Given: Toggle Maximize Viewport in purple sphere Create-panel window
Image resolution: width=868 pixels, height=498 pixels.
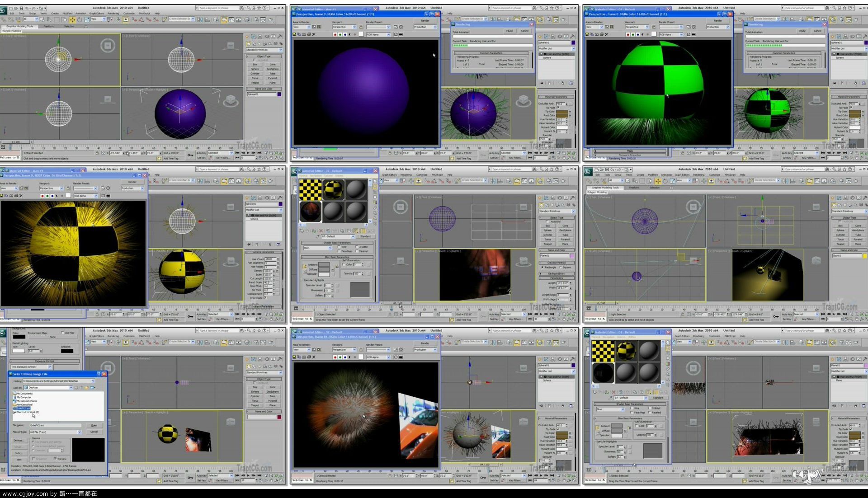Looking at the screenshot, I should point(282,158).
